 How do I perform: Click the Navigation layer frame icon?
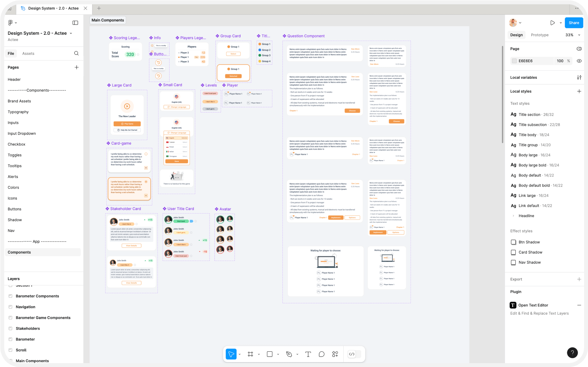coord(10,307)
